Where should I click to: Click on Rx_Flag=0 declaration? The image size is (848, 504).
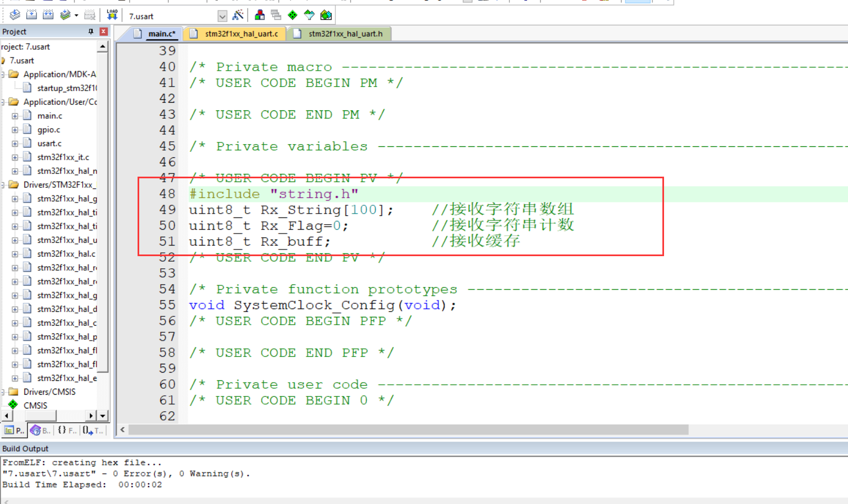click(x=268, y=226)
